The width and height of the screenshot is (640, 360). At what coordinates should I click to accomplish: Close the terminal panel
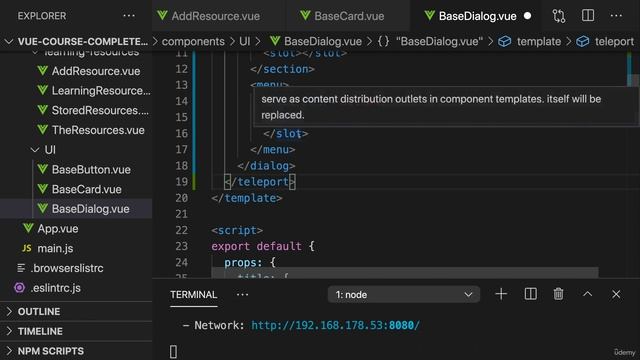(616, 294)
